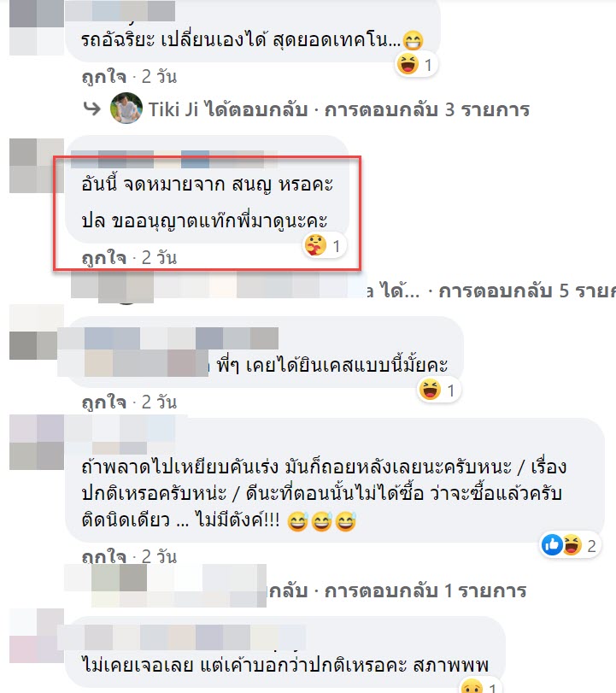Expand the 1 reply thread

pos(425,591)
